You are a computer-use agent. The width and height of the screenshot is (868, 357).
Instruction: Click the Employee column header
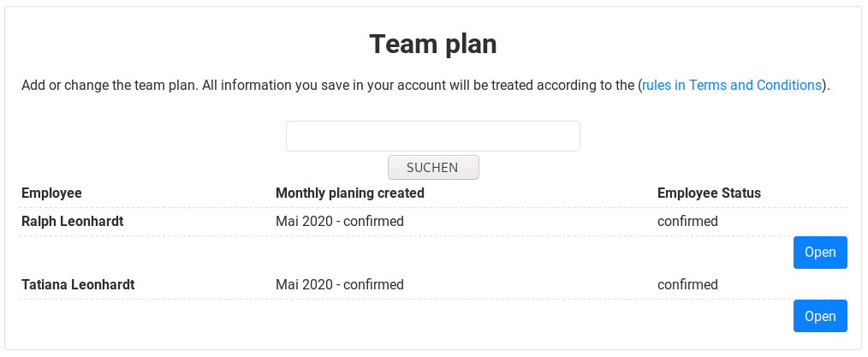pyautogui.click(x=51, y=193)
